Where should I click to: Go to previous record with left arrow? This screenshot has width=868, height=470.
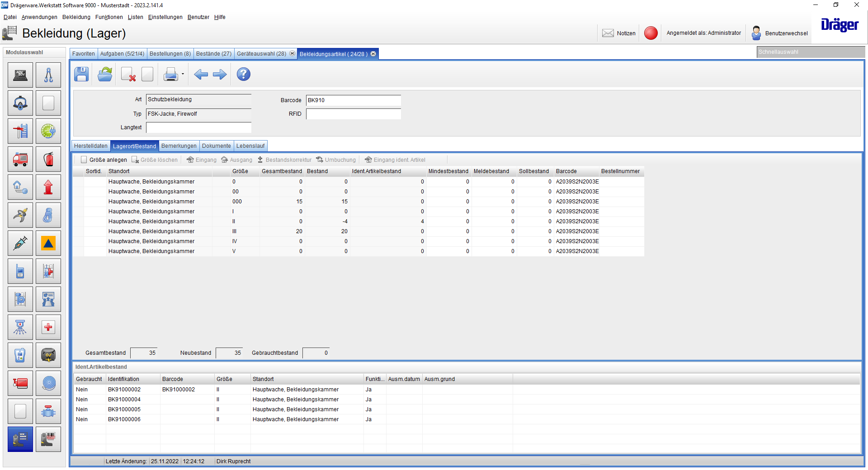pos(201,74)
